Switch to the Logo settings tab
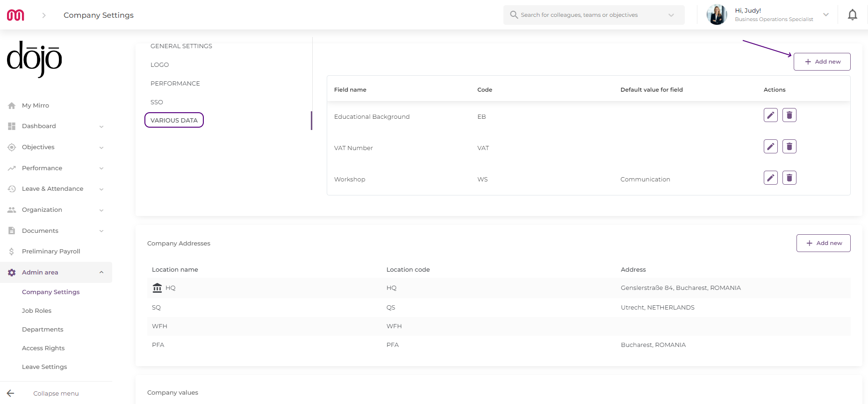868x404 pixels. click(x=160, y=65)
